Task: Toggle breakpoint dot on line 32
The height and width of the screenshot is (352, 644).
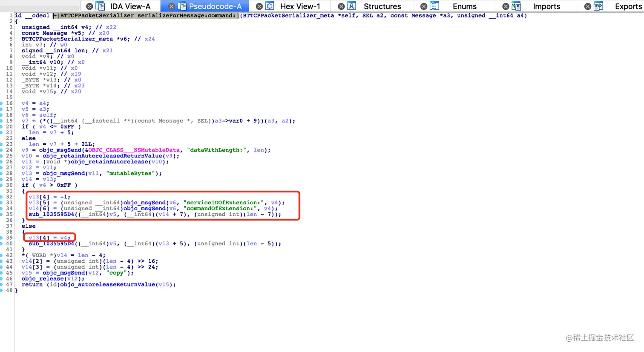Action: coord(1,197)
